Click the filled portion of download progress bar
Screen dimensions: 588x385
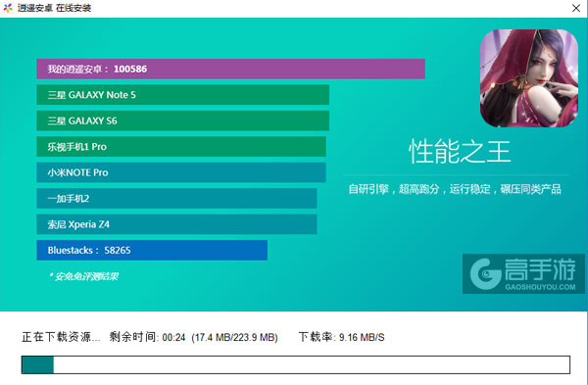tap(37, 364)
